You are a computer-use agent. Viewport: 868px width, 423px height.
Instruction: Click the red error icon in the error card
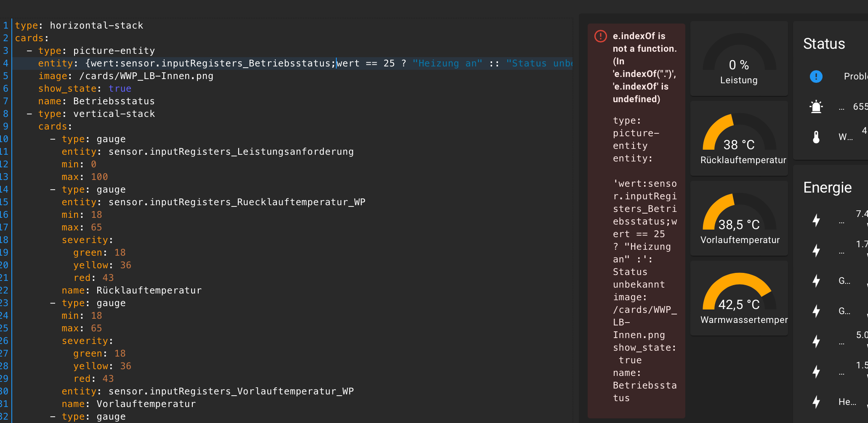600,36
